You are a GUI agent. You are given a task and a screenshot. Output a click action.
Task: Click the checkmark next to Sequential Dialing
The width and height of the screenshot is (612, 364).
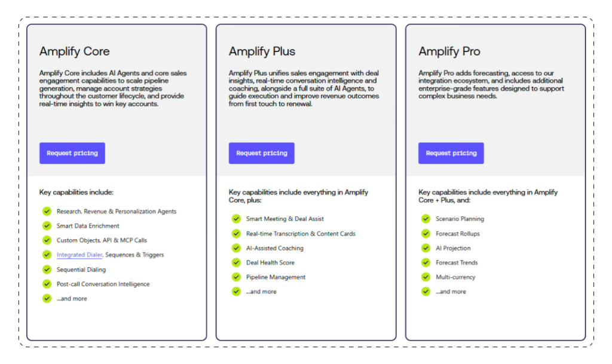pos(47,269)
